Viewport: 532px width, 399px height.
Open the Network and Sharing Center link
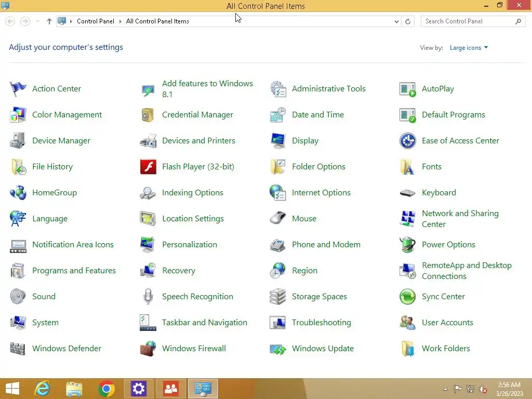click(x=460, y=219)
